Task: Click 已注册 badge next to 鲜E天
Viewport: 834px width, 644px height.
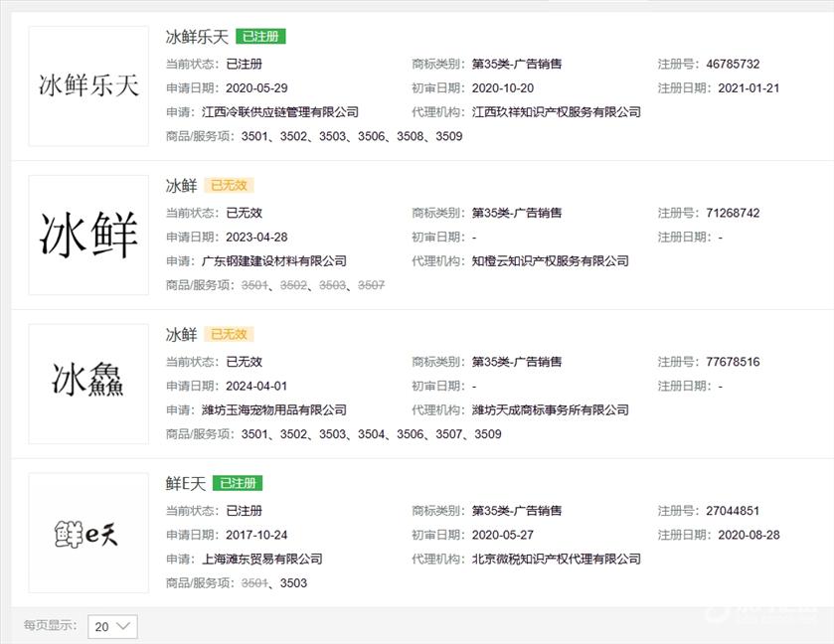Action: click(237, 484)
